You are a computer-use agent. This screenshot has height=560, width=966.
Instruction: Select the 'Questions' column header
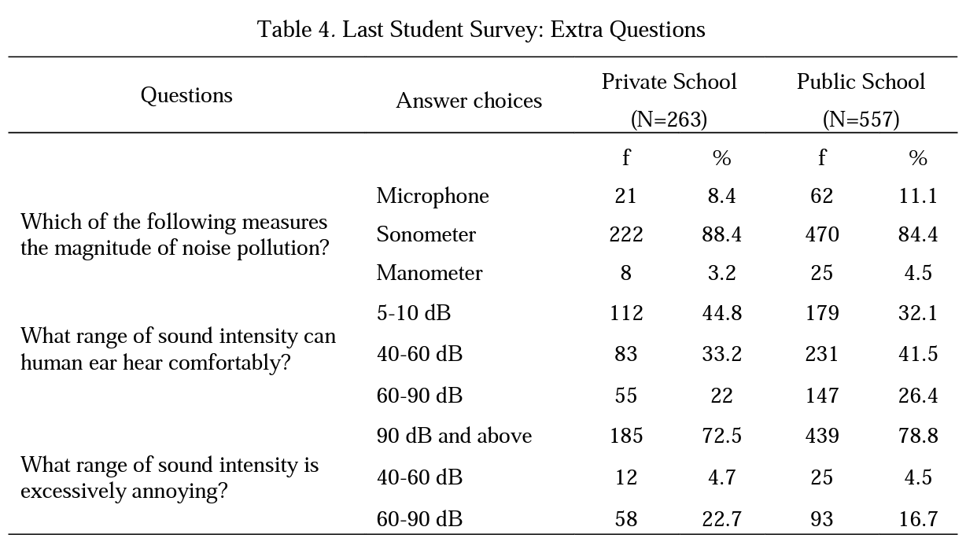tap(186, 95)
